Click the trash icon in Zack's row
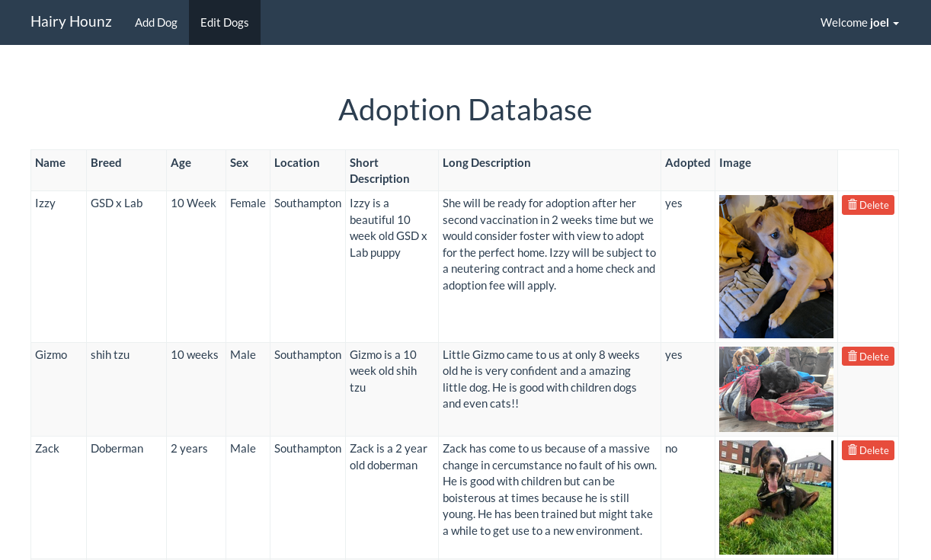 click(853, 450)
